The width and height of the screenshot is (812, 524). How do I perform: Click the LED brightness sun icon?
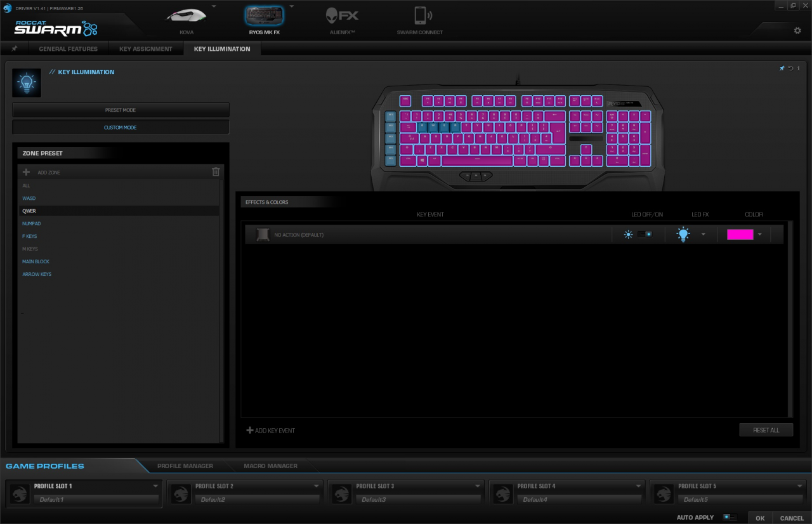click(628, 235)
